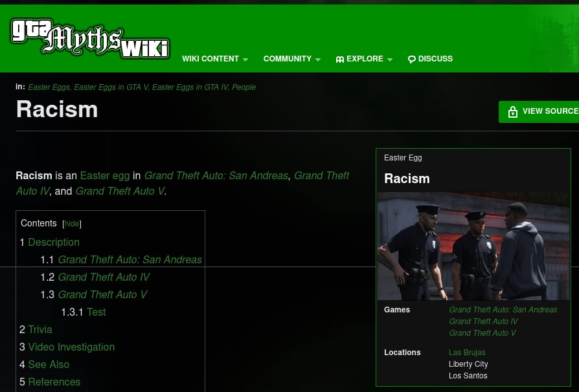Jump to 4 See Also section
The width and height of the screenshot is (579, 392).
tap(49, 365)
